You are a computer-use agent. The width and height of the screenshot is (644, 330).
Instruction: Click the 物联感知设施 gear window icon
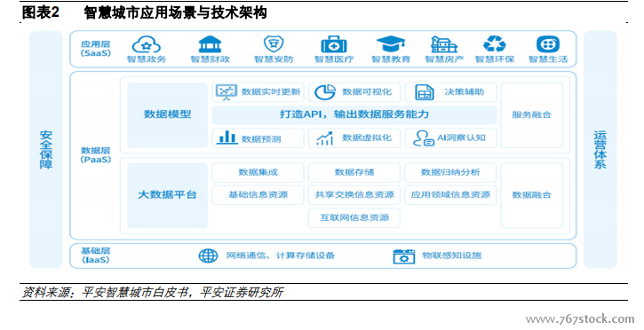tap(404, 256)
